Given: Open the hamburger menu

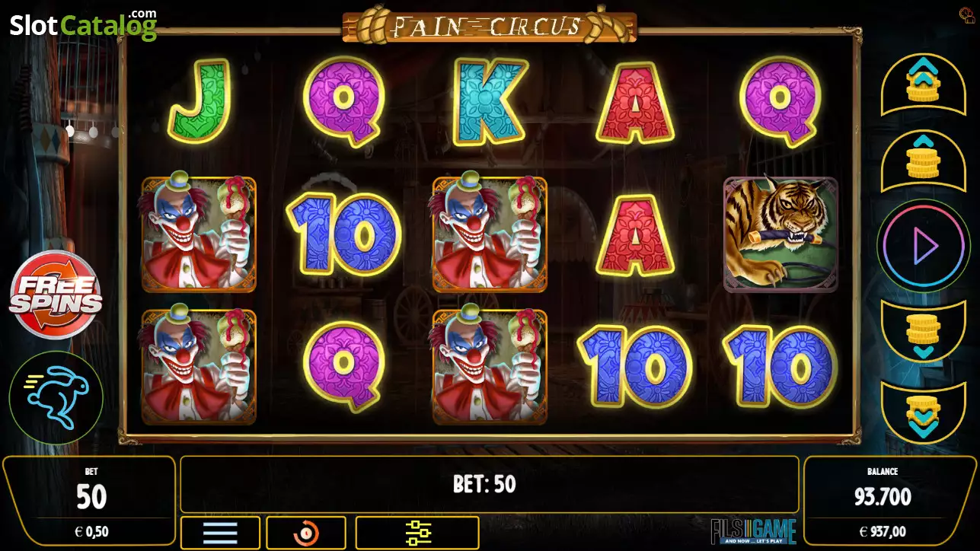Looking at the screenshot, I should coord(220,533).
